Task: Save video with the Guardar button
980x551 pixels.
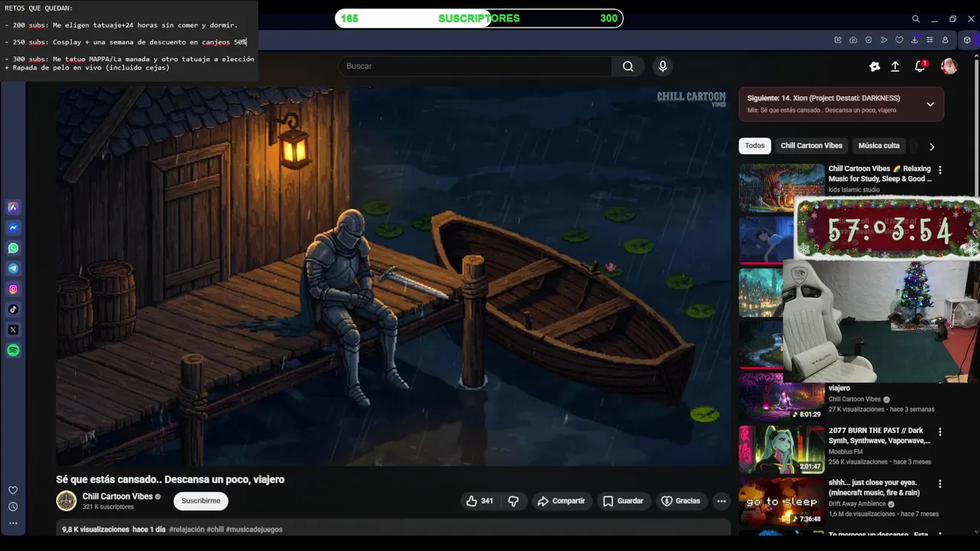Action: point(623,501)
